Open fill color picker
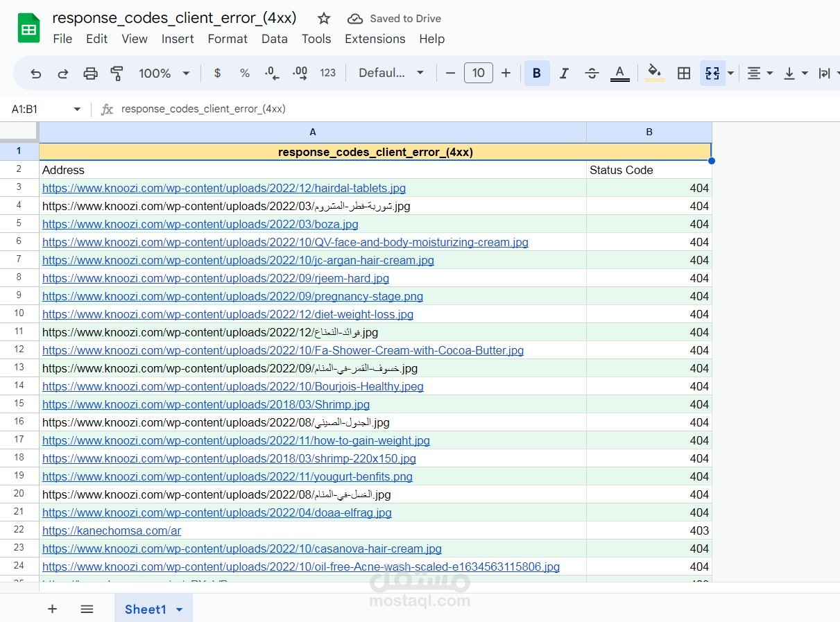Image resolution: width=840 pixels, height=622 pixels. [655, 73]
